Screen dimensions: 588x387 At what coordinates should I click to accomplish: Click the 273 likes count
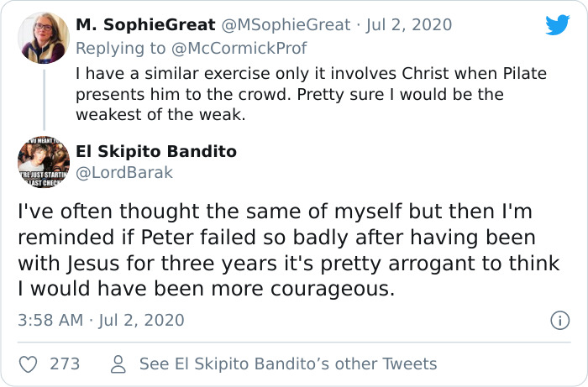(65, 363)
